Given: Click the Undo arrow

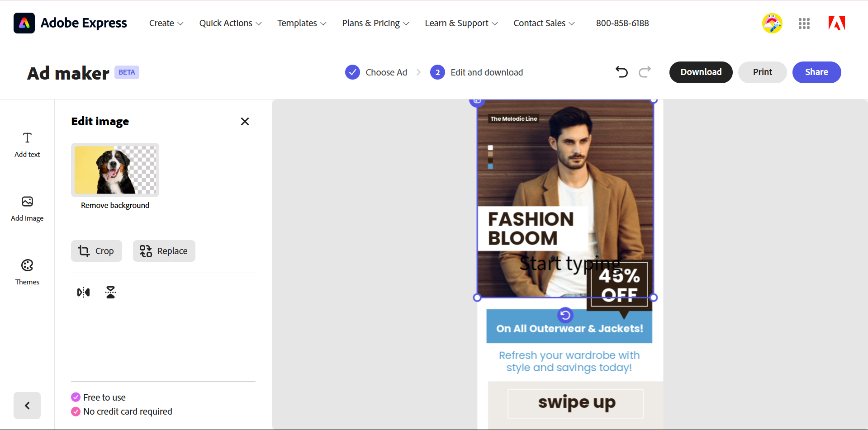Looking at the screenshot, I should tap(621, 72).
